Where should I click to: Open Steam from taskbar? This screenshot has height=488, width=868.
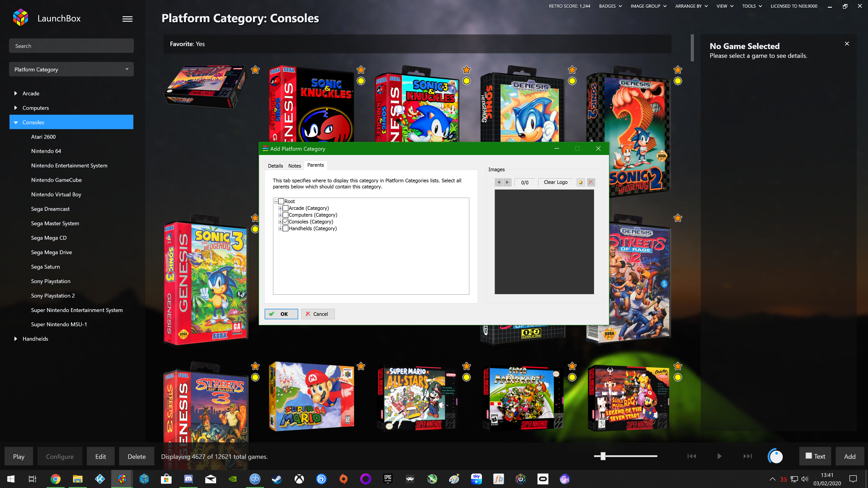[x=277, y=479]
